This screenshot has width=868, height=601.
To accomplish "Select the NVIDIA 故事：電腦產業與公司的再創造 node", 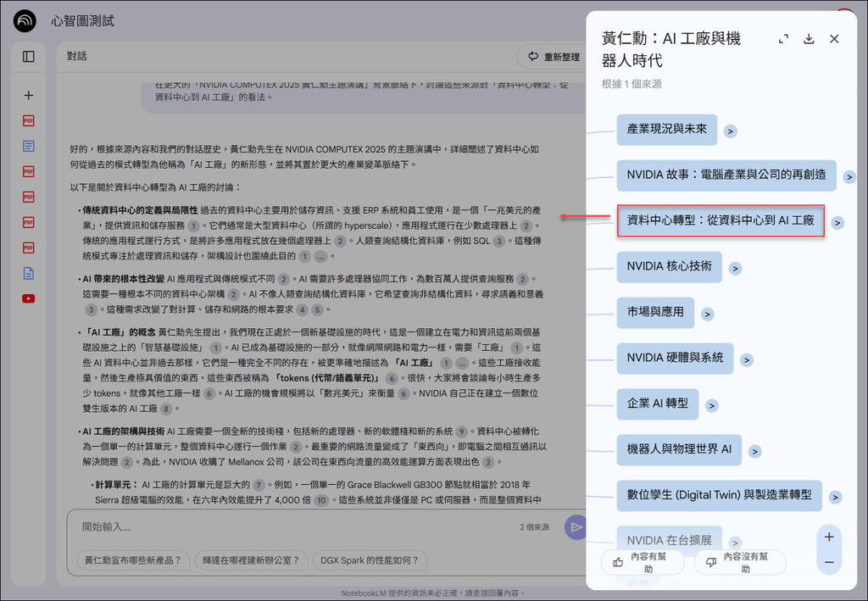I will click(x=726, y=175).
